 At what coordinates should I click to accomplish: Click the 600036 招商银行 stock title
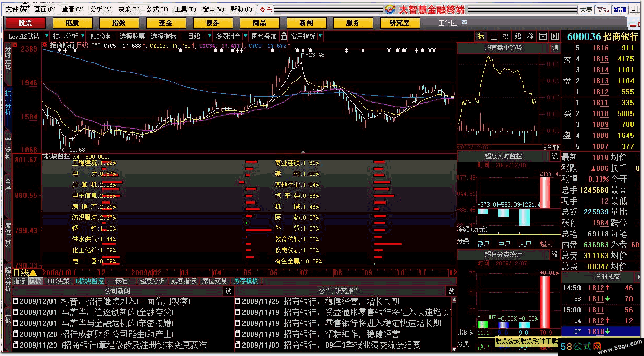click(602, 37)
